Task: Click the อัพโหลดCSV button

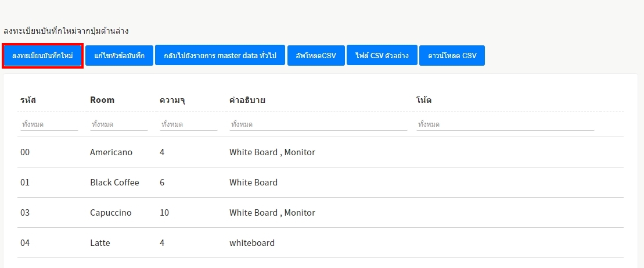Action: [x=315, y=56]
